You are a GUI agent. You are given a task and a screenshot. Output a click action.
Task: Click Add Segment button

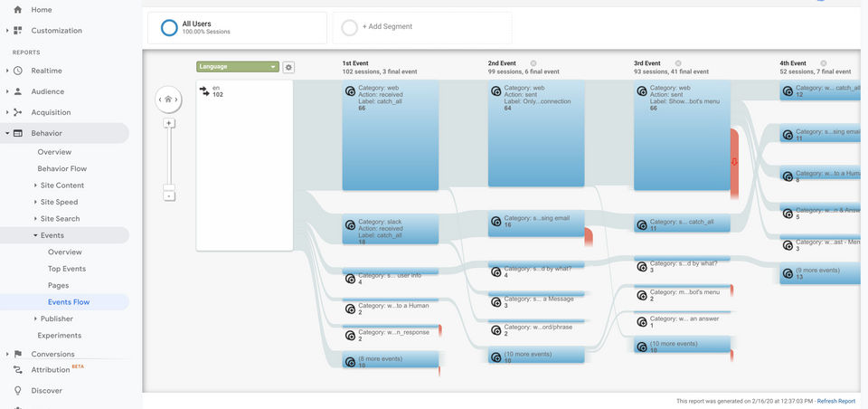pyautogui.click(x=422, y=27)
